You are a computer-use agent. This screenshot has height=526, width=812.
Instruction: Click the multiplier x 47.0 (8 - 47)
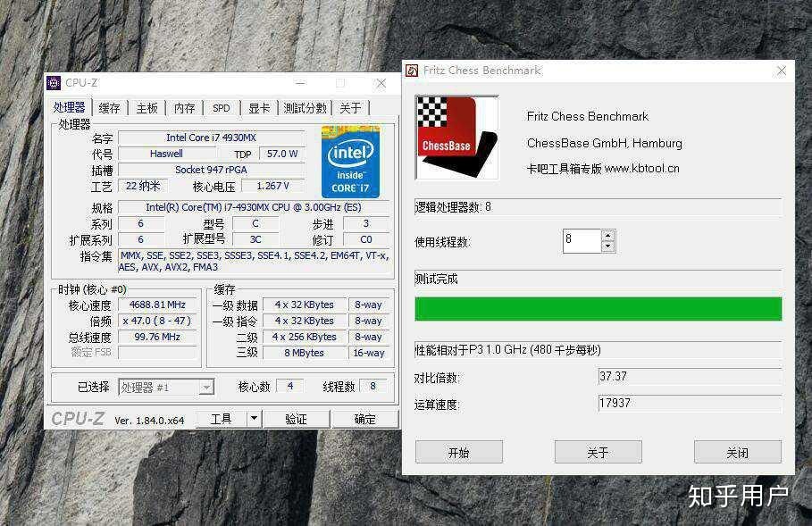tap(157, 321)
